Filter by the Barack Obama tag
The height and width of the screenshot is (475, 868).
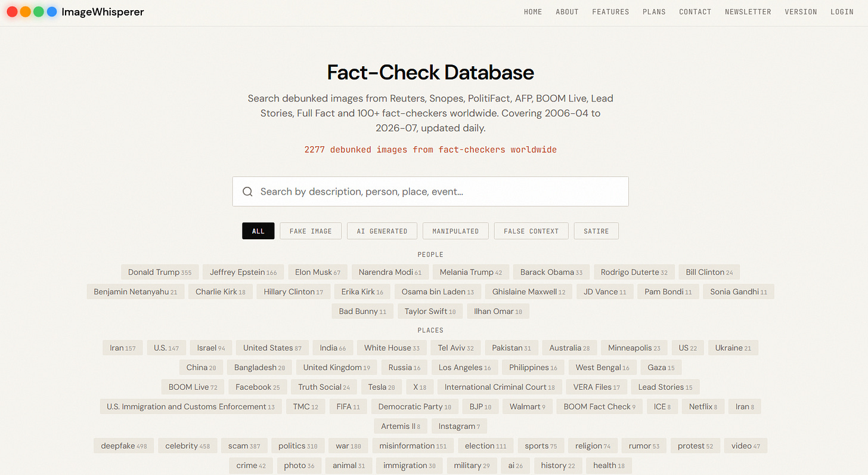tap(551, 272)
